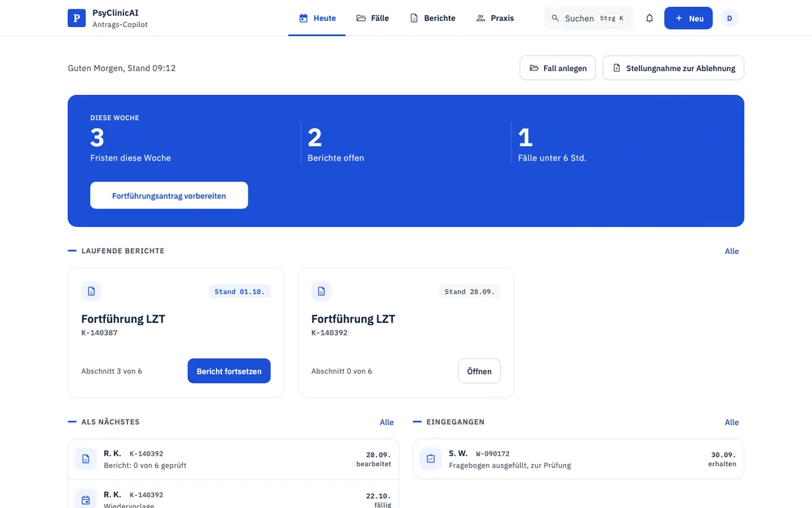Click the checklist icon beside S. W.
812x508 pixels.
431,459
